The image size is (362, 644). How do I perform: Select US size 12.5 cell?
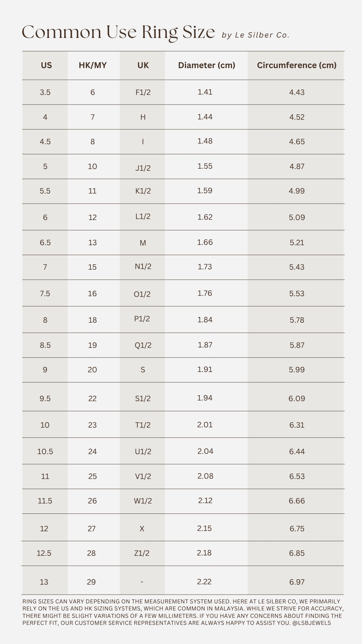44,553
